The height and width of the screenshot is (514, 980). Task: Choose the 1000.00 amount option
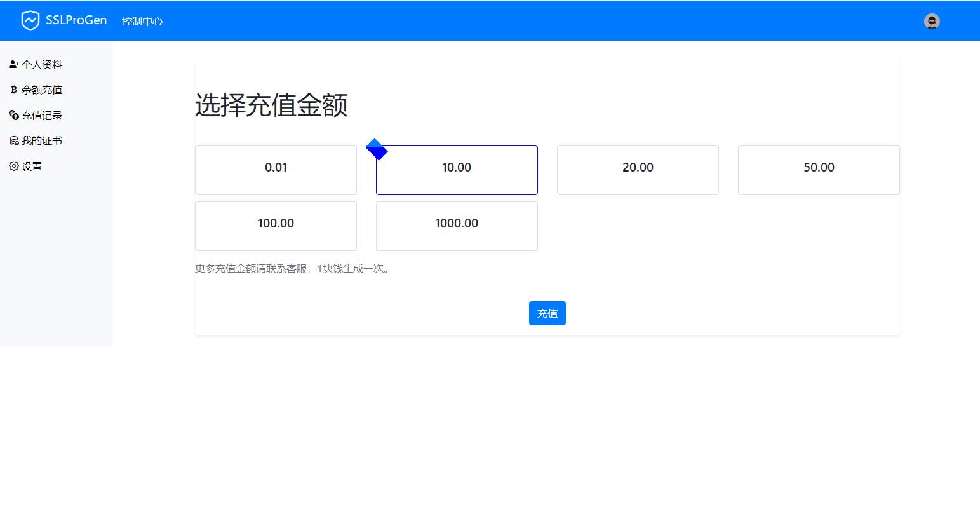click(x=457, y=226)
